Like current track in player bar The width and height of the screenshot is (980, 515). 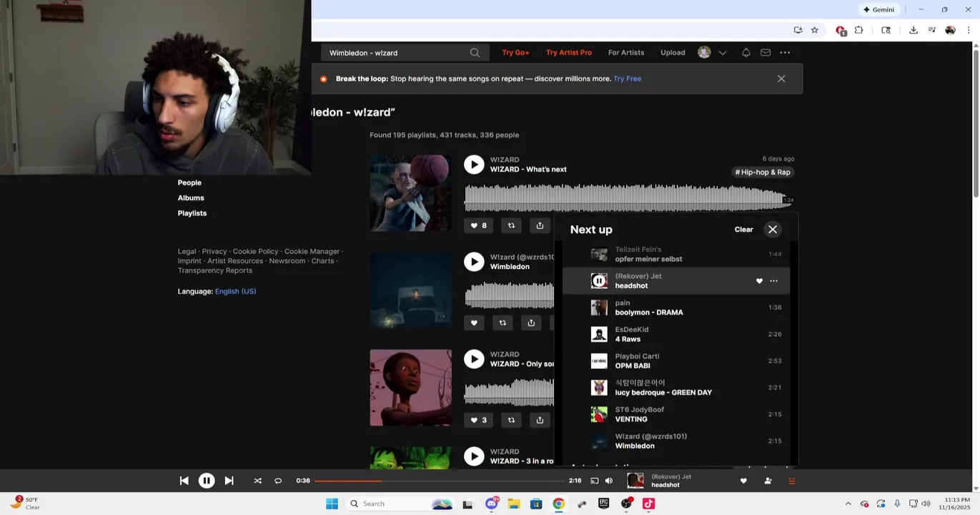pos(743,481)
